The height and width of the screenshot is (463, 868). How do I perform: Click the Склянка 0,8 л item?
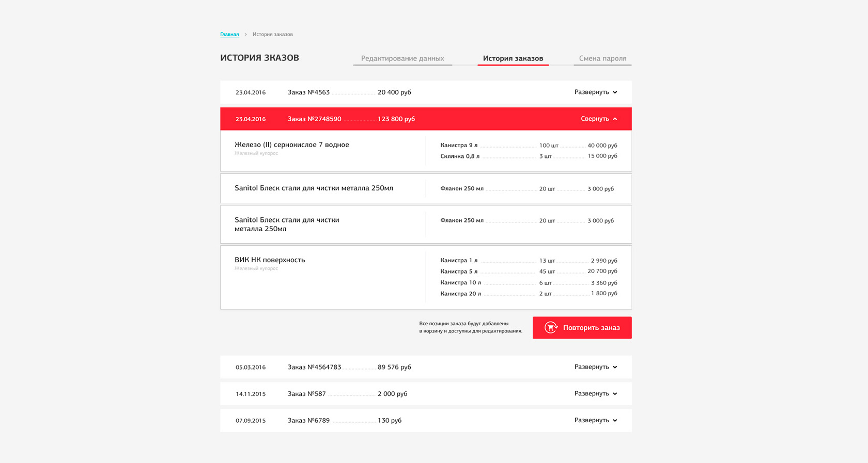(460, 156)
